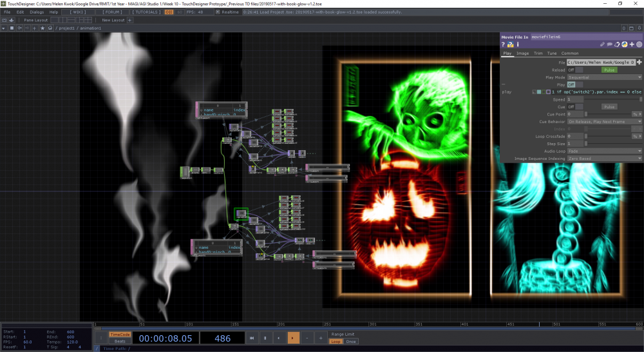Switch to the Trim parameter tab
Viewport: 644px width, 352px height.
point(538,54)
